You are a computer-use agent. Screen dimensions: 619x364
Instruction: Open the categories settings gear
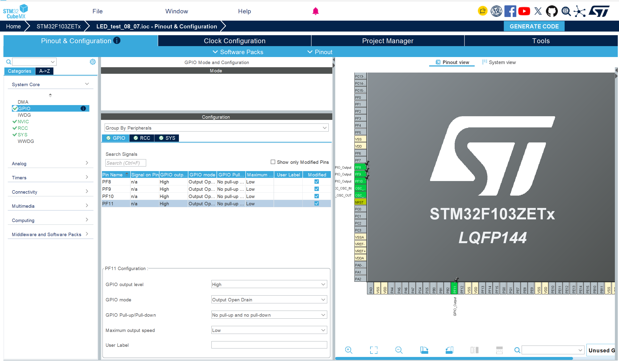92,62
